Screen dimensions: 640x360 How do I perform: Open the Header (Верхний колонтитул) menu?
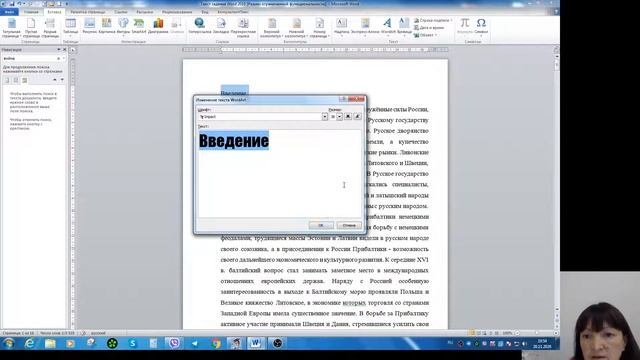(x=271, y=28)
